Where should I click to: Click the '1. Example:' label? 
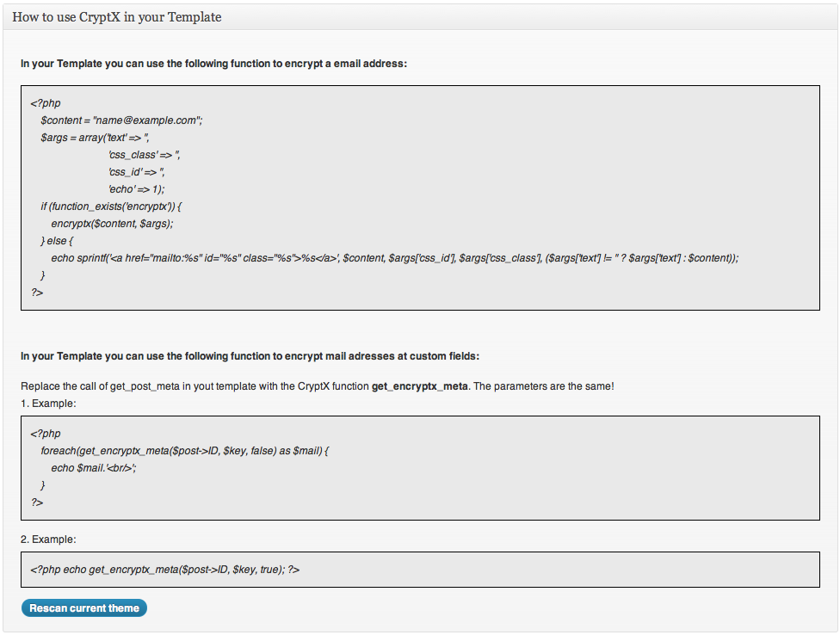tap(48, 404)
